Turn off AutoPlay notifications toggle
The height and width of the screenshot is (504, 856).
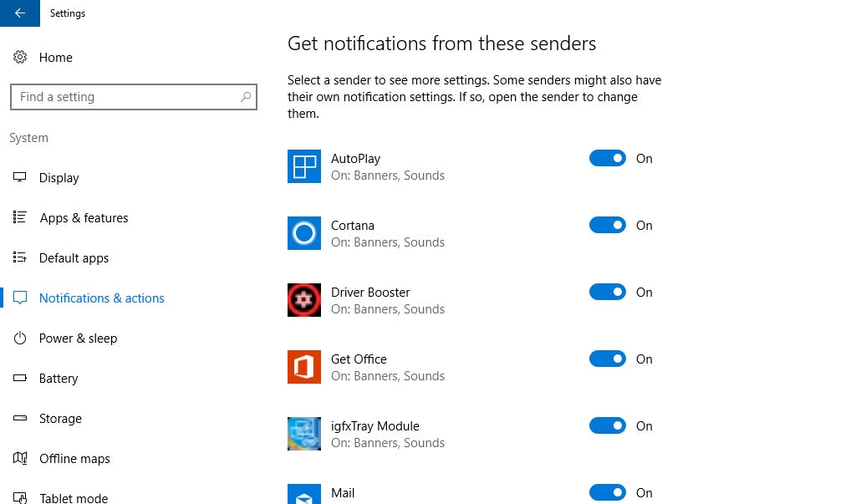coord(608,159)
